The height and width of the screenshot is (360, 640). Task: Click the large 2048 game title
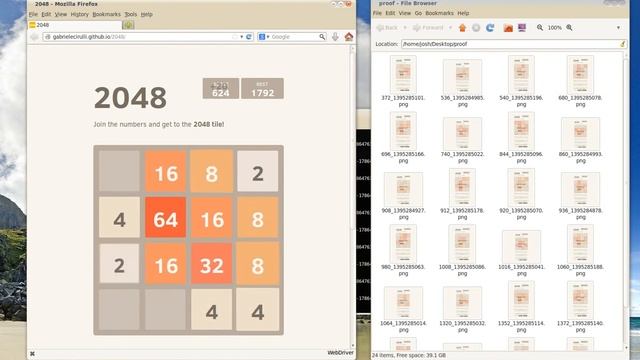click(130, 98)
